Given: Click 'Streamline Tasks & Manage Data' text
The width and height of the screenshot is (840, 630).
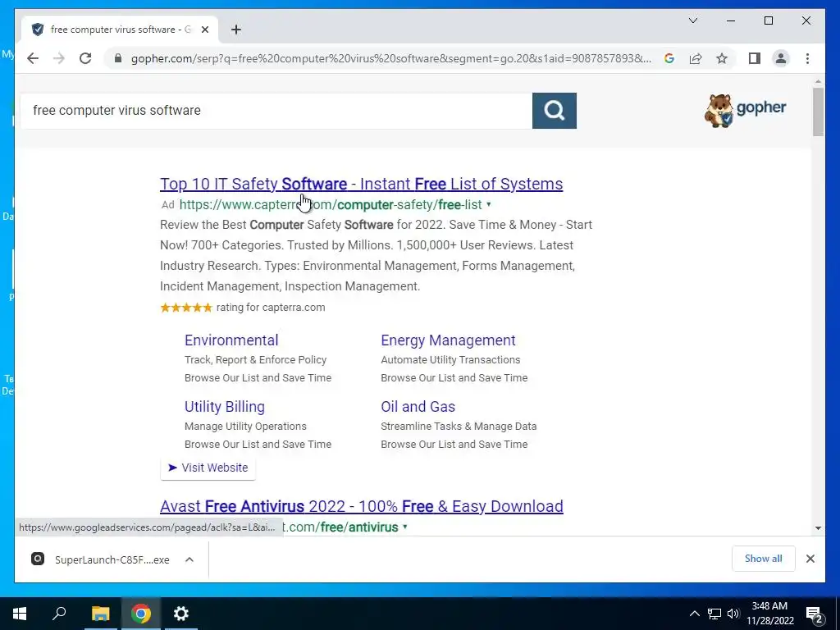Looking at the screenshot, I should (x=459, y=427).
